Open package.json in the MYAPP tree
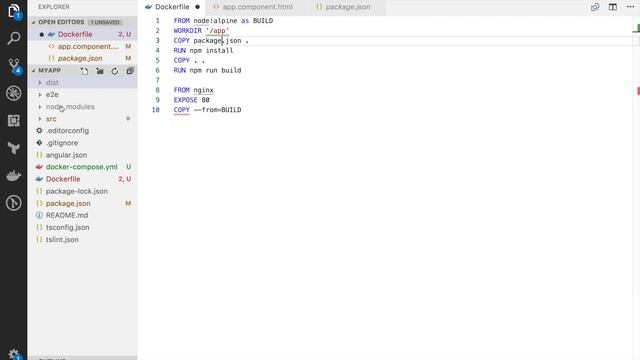 pyautogui.click(x=83, y=203)
